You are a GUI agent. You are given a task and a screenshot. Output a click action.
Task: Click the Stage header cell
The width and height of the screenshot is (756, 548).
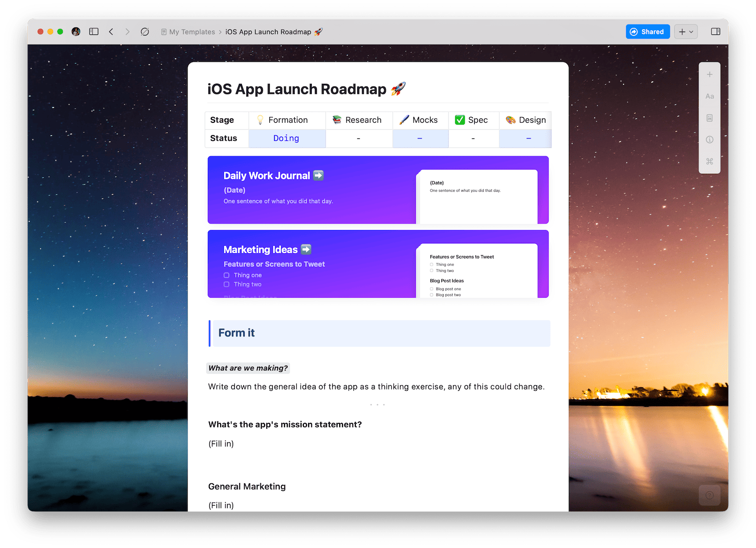tap(227, 120)
